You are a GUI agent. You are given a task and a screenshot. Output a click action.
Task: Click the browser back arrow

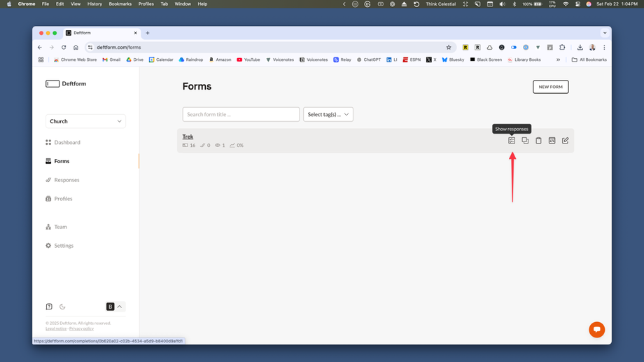coord(40,47)
